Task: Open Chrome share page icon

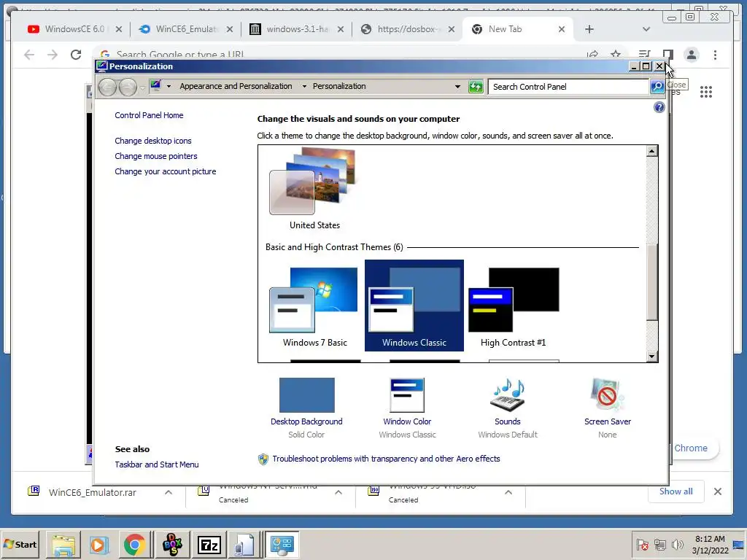Action: pyautogui.click(x=592, y=54)
